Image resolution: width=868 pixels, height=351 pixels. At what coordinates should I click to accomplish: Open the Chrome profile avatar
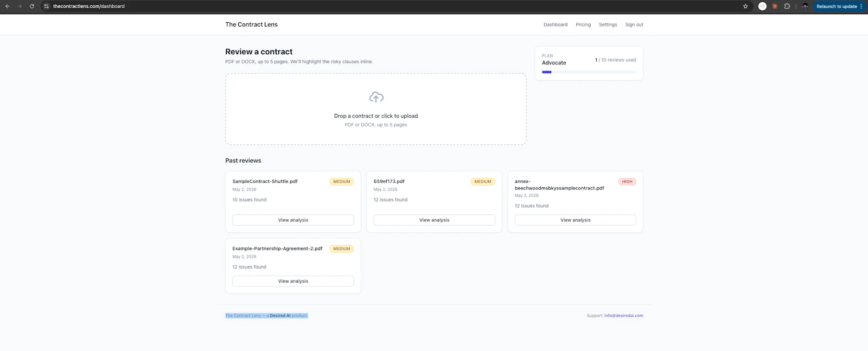tap(805, 7)
